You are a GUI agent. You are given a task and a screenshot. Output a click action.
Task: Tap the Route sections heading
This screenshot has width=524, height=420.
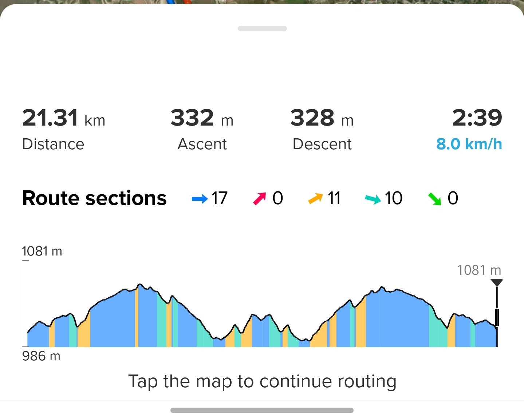coord(94,198)
